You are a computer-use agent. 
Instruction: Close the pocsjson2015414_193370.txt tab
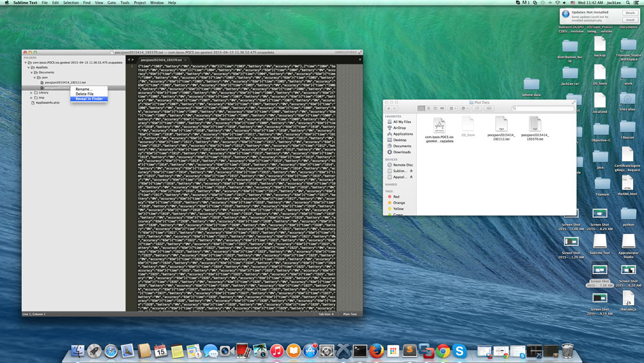pos(185,60)
